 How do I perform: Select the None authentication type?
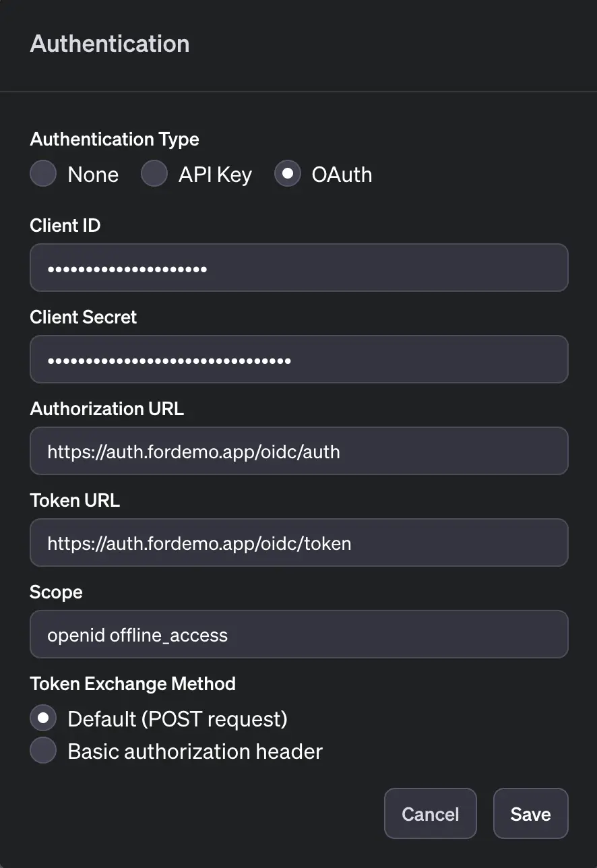click(x=43, y=174)
